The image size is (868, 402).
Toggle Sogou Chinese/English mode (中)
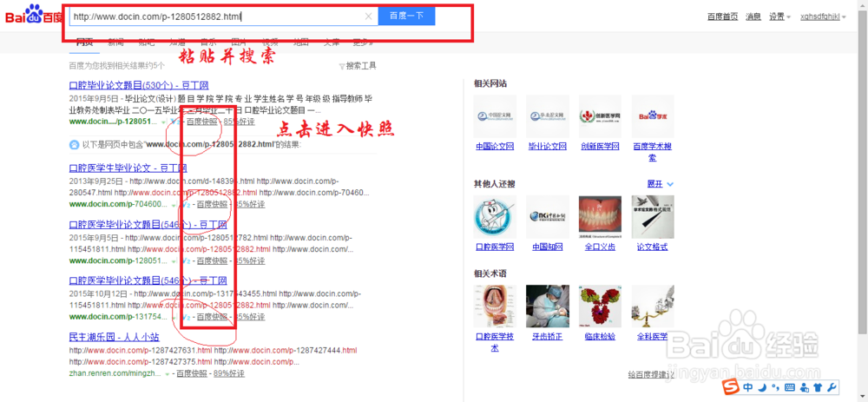coord(748,386)
